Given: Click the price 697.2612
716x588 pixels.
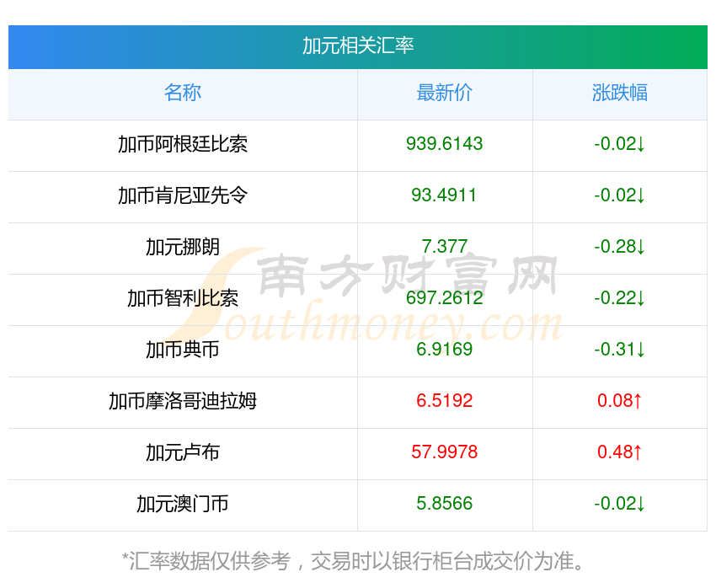Looking at the screenshot, I should [444, 298].
